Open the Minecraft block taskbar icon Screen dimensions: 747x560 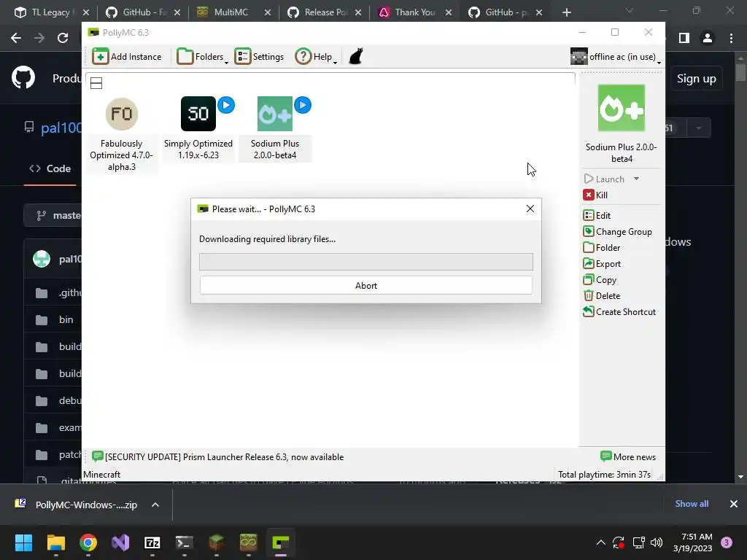pyautogui.click(x=217, y=542)
